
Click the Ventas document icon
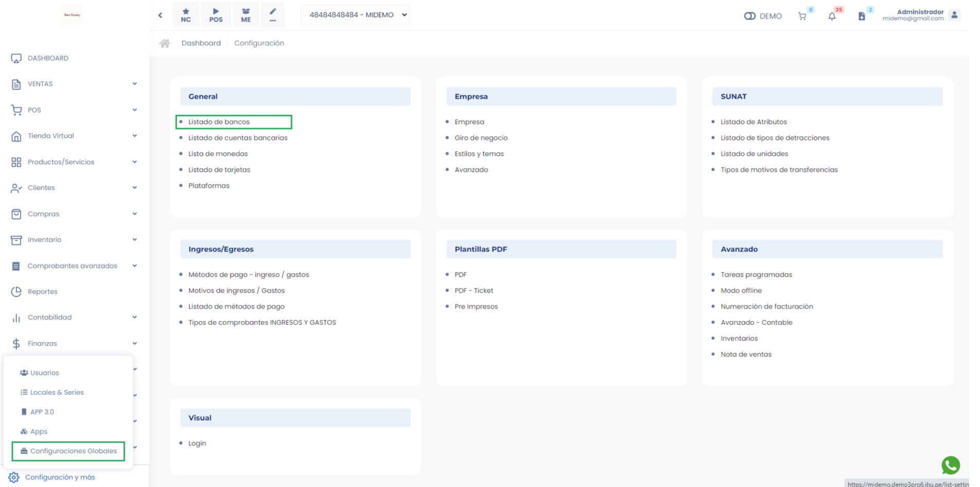click(x=16, y=84)
